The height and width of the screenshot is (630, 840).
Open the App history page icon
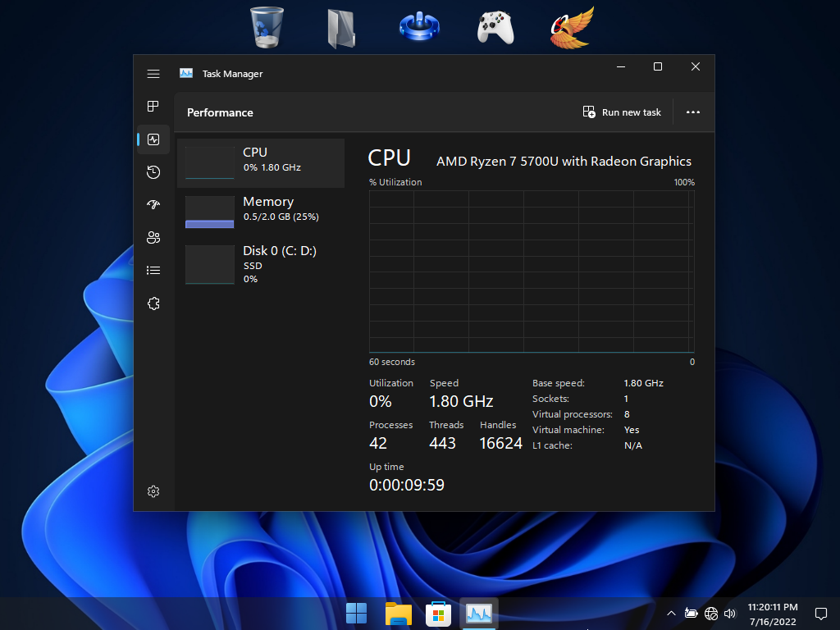[153, 172]
